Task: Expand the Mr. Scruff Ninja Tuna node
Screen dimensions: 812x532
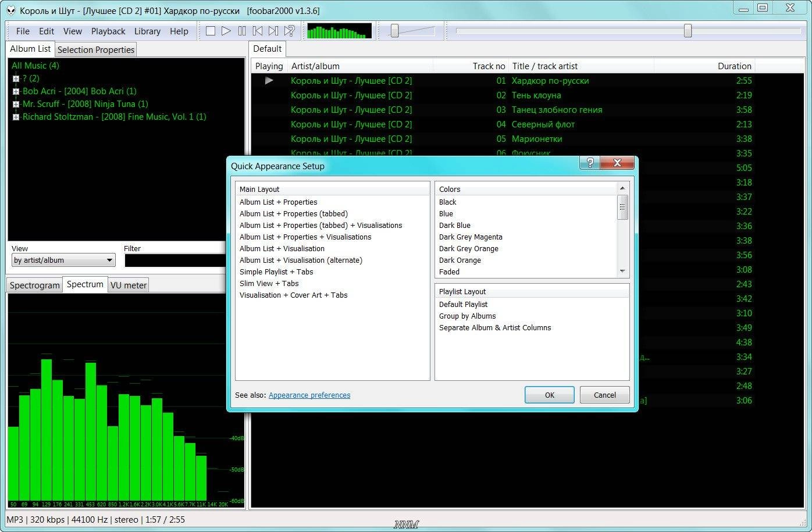Action: [x=16, y=104]
